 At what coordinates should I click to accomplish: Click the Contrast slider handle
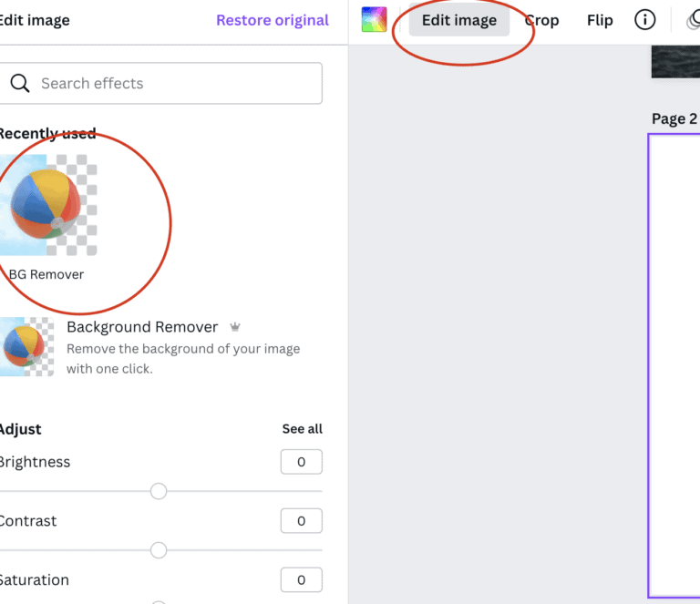click(159, 550)
